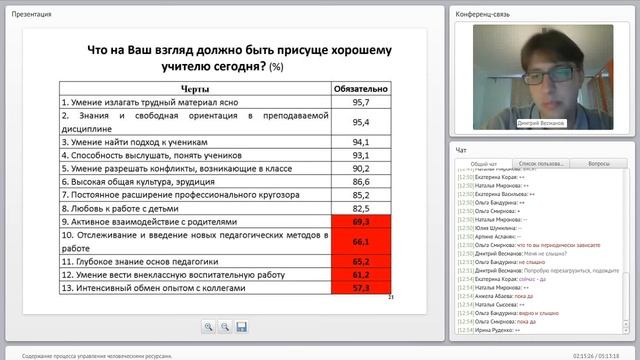Click the Чат panel title
The image size is (640, 360).
pyautogui.click(x=461, y=150)
